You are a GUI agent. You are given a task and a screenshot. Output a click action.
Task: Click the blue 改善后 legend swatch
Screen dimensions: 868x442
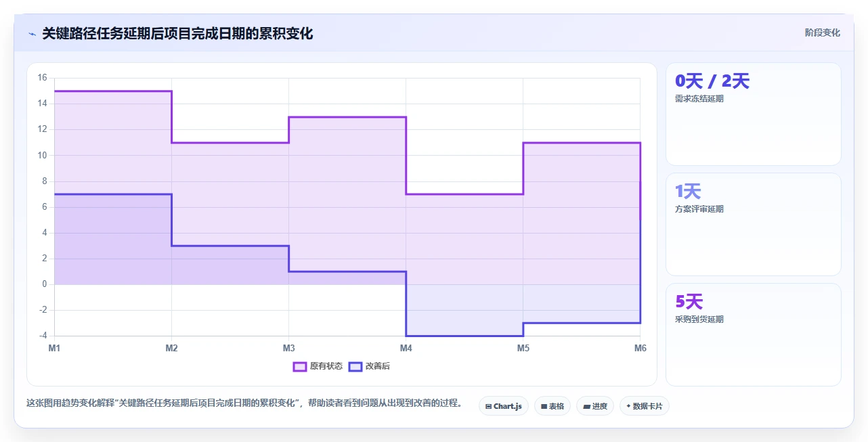[x=355, y=366]
